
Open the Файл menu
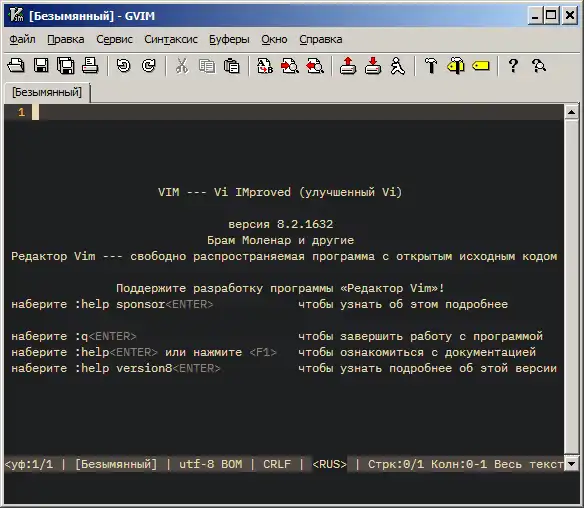[22, 39]
